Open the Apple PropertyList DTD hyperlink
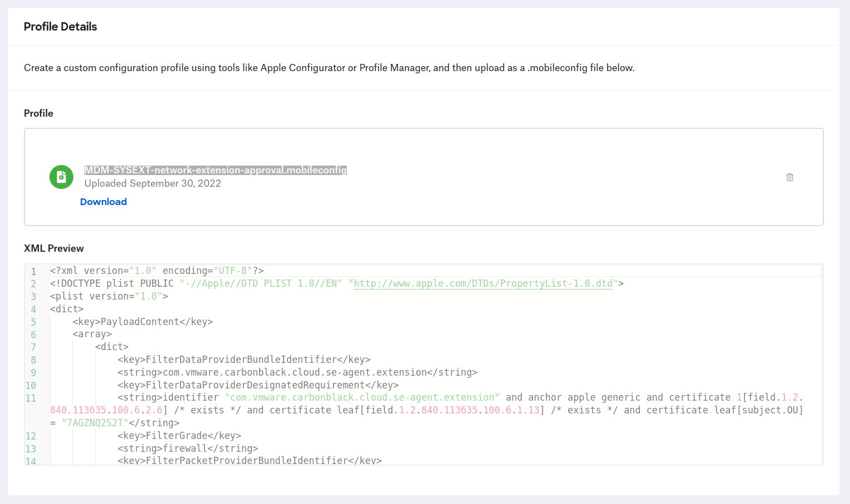Screen dimensions: 850x504 tap(483, 283)
